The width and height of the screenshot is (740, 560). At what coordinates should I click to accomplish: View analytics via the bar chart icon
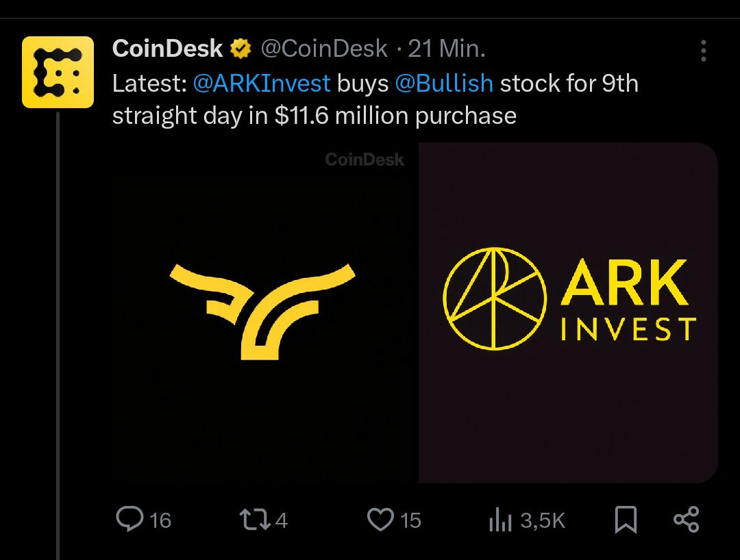tap(500, 522)
